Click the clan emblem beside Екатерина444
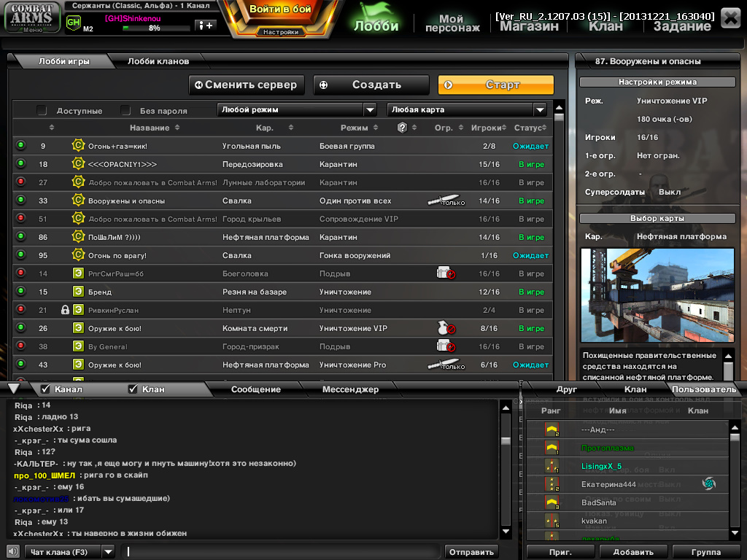Screen dimensions: 747x560 tap(709, 484)
